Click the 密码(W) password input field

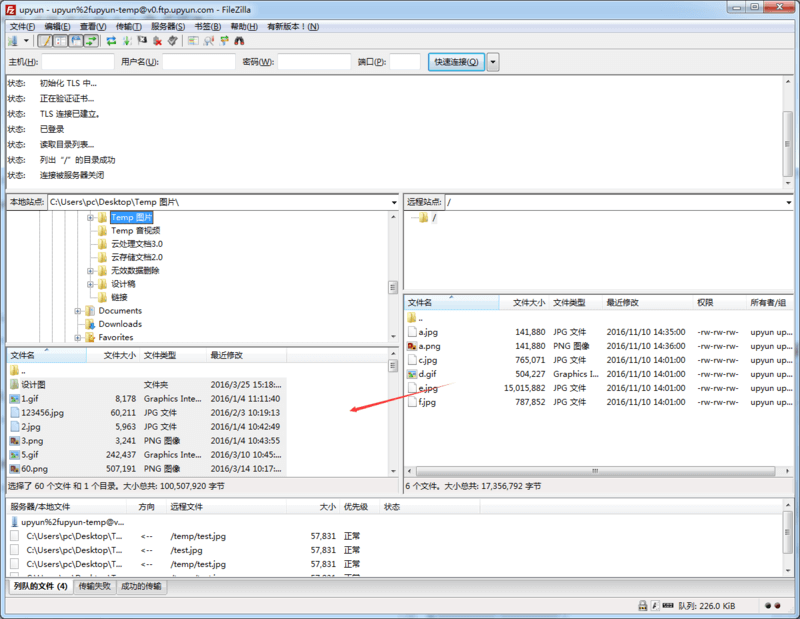(x=314, y=62)
